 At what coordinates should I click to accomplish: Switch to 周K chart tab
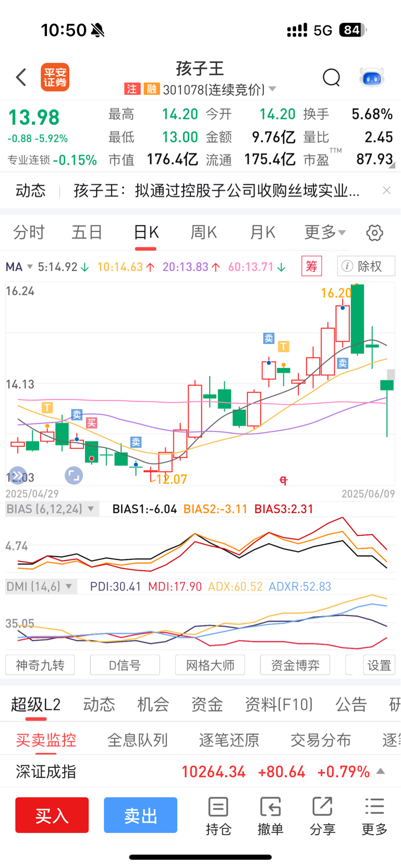pos(204,233)
